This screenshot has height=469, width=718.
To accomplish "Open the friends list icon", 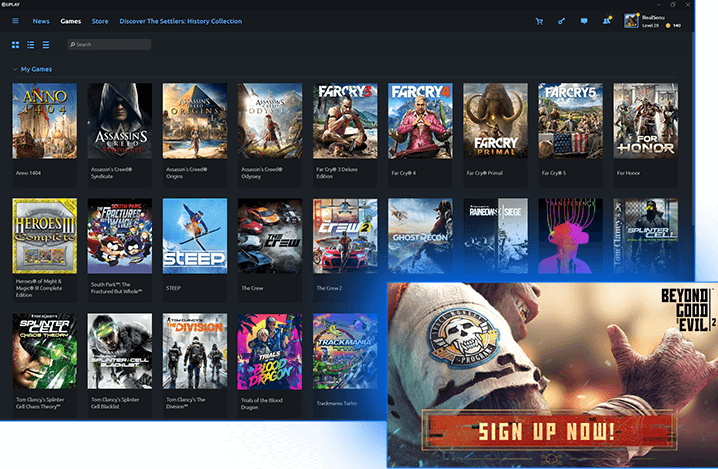I will [607, 21].
